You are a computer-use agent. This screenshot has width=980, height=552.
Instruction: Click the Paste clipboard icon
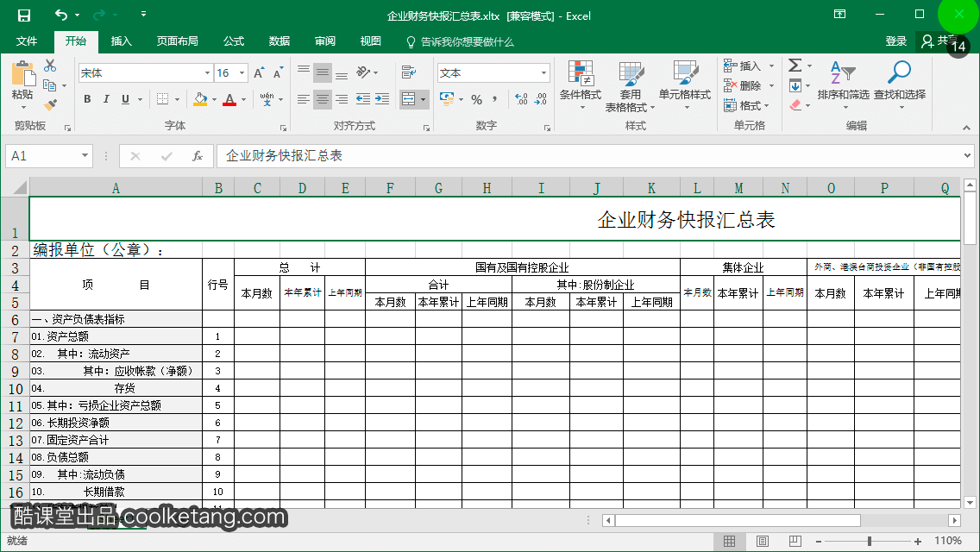coord(23,74)
